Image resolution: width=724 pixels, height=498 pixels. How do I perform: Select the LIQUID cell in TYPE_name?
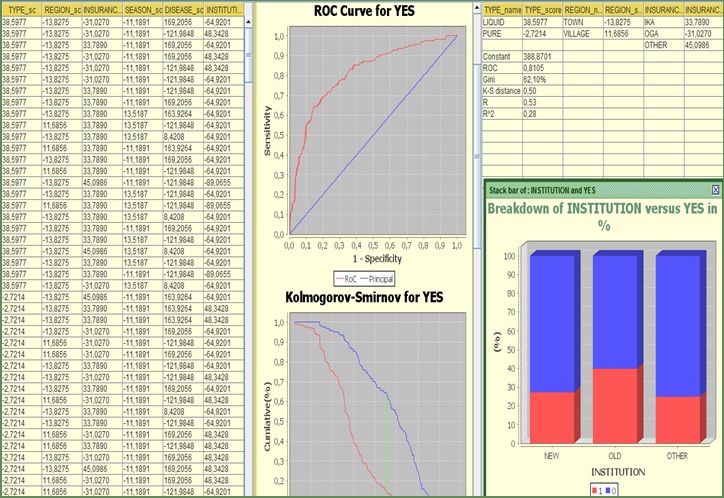click(503, 20)
